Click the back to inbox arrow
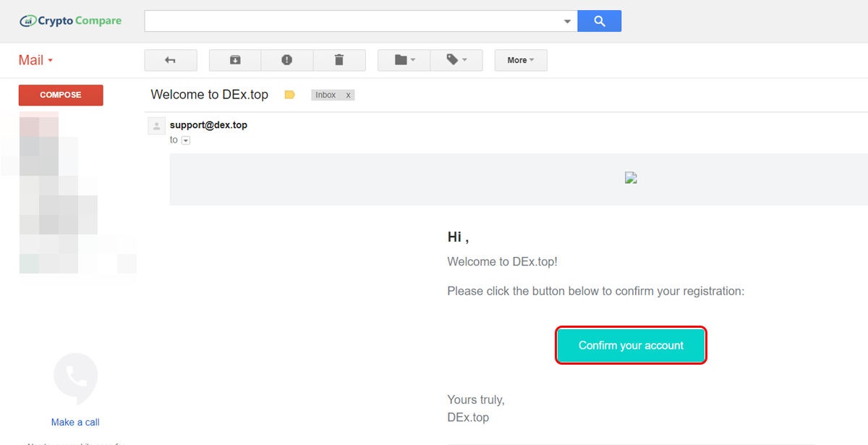Viewport: 868px width, 445px height. (171, 60)
